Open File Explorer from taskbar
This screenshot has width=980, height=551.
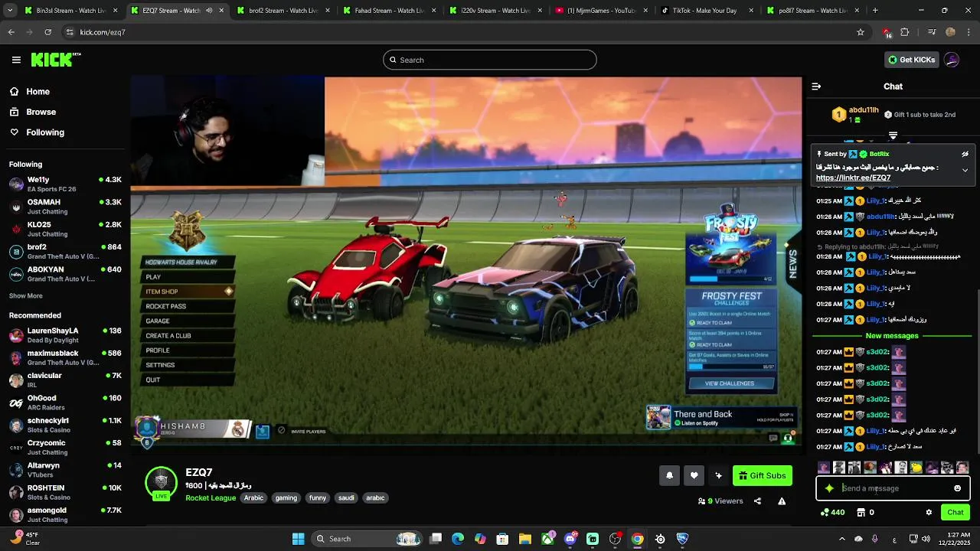525,539
